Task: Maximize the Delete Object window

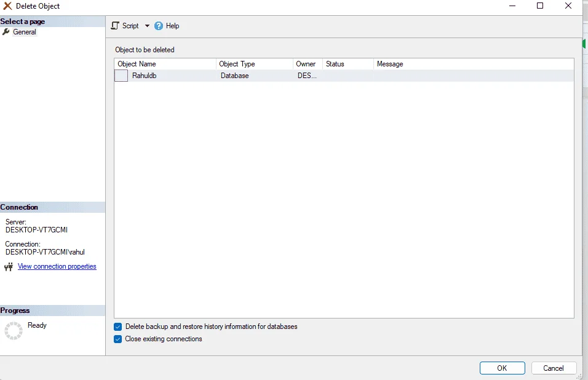Action: coord(540,6)
